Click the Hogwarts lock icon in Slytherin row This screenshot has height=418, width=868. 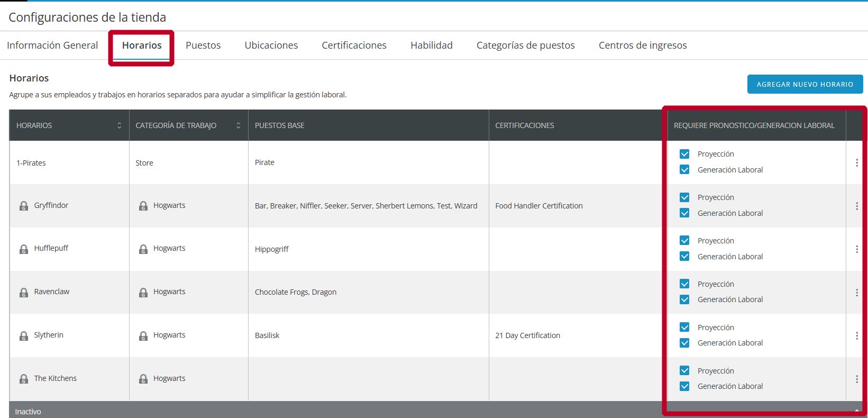pos(143,336)
